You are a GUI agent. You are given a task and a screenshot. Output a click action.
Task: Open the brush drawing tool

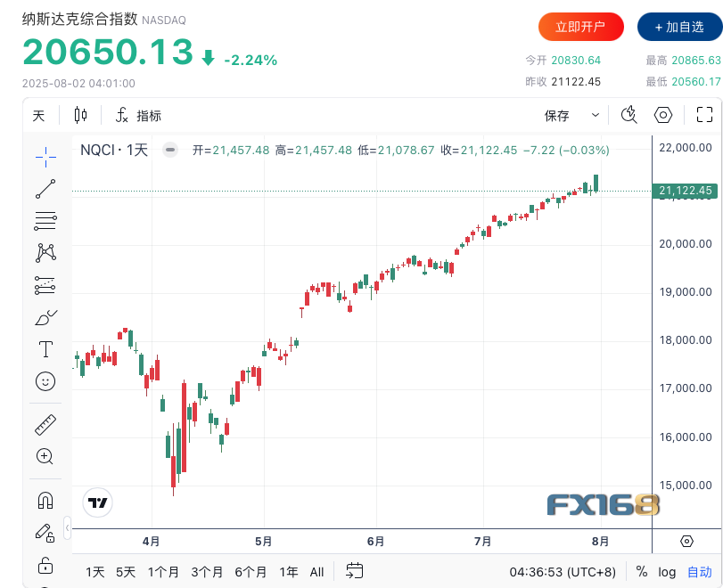click(x=45, y=317)
